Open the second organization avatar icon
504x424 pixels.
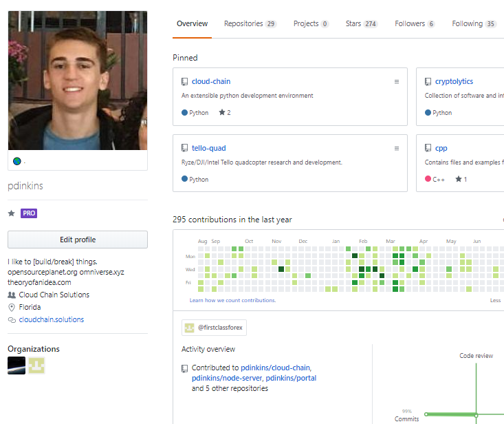(36, 365)
